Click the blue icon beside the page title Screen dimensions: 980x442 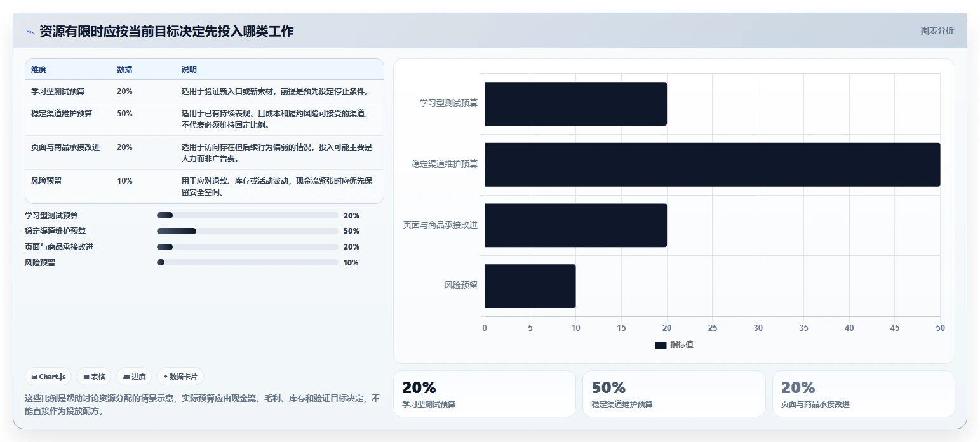click(30, 32)
